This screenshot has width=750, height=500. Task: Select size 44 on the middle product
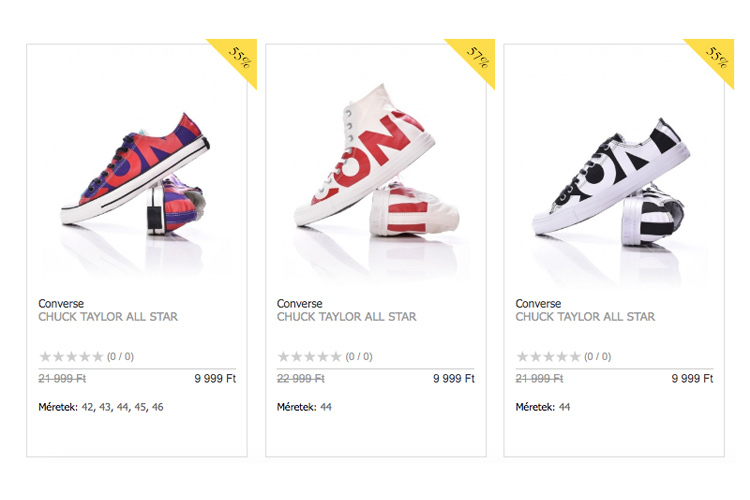326,407
